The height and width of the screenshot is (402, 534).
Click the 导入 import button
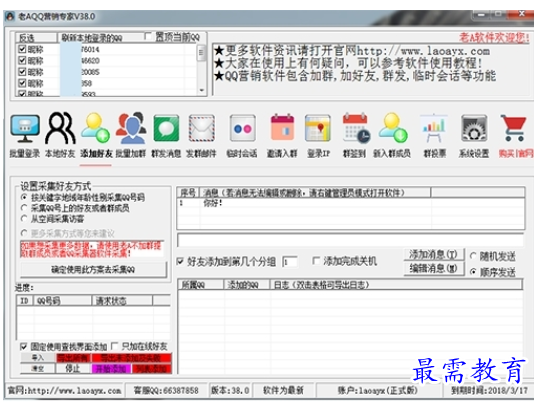click(x=37, y=358)
